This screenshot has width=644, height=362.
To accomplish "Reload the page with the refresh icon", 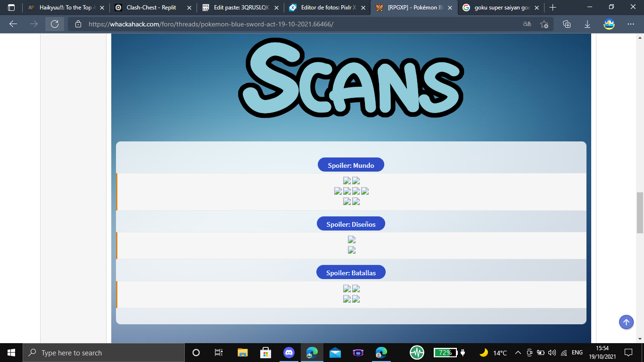I will 55,24.
